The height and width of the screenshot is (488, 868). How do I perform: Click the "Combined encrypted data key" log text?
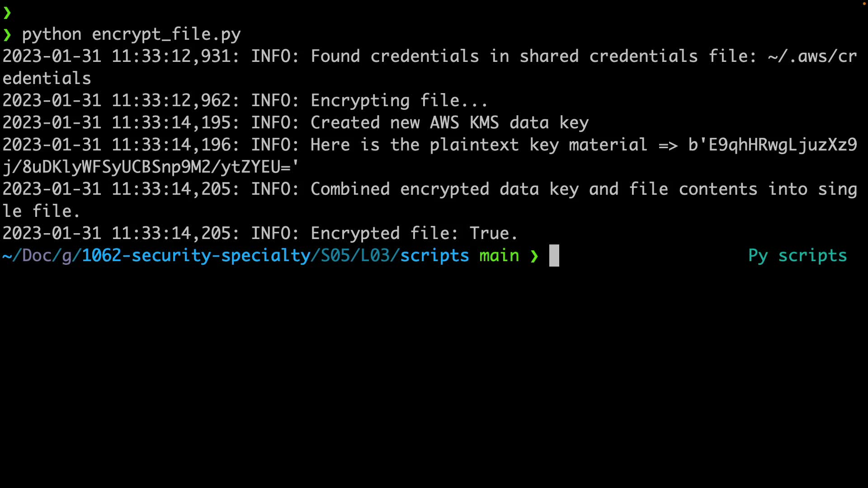coord(444,189)
